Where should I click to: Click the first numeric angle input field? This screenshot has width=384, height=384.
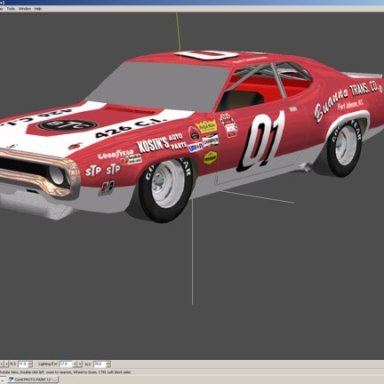click(x=24, y=364)
